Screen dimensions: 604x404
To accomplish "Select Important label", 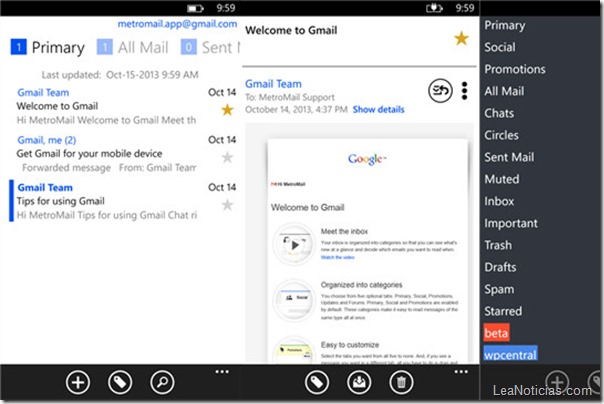I will (x=511, y=223).
